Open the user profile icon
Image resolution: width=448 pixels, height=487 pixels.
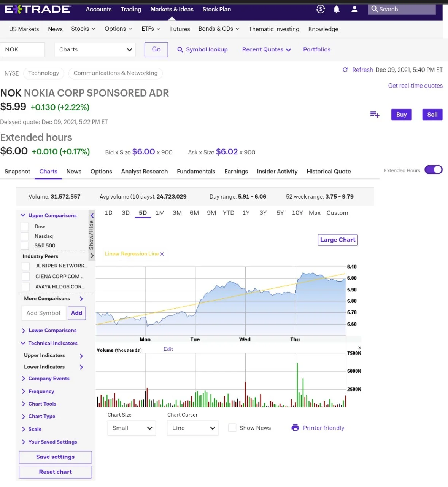(x=354, y=9)
